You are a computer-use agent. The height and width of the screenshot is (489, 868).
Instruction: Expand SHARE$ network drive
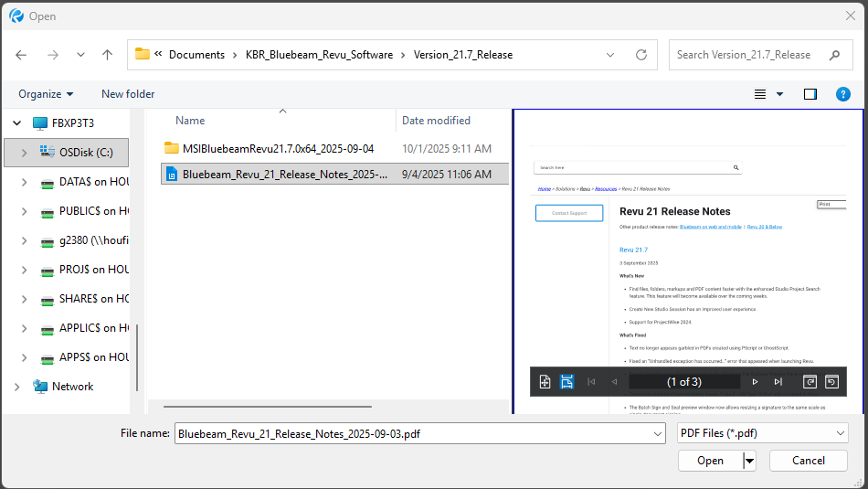(x=24, y=299)
